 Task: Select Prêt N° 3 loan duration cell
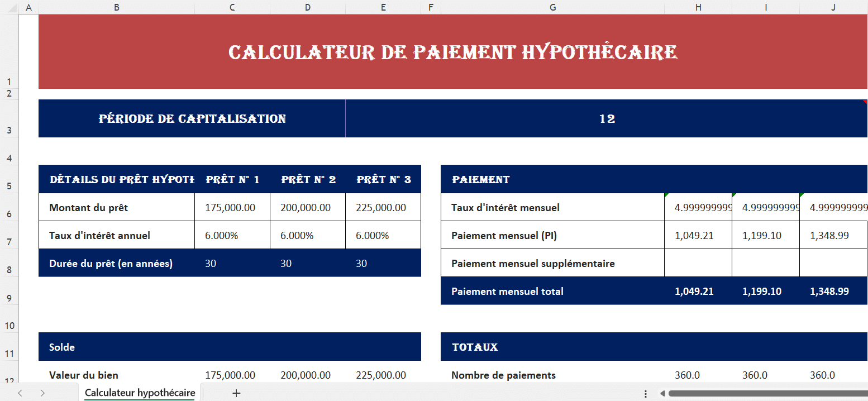point(383,264)
